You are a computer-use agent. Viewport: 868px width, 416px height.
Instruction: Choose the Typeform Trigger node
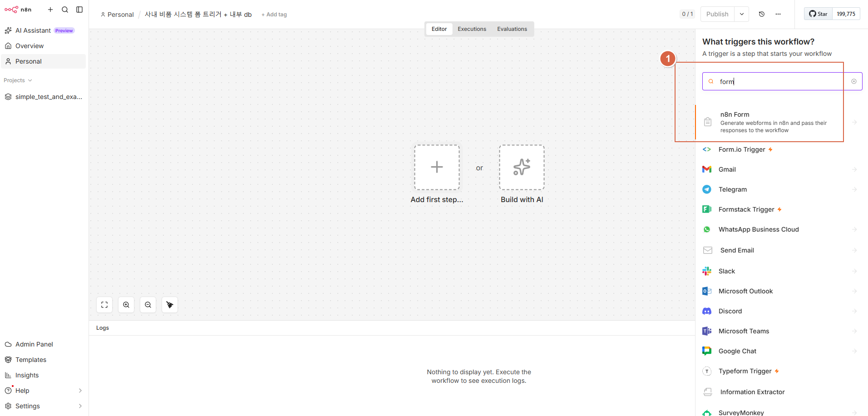(x=779, y=371)
